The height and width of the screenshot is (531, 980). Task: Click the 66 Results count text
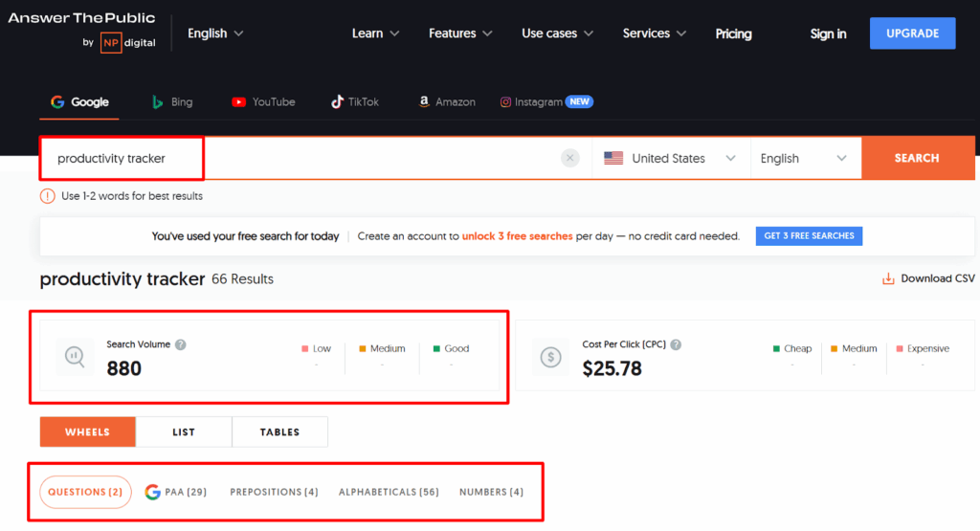pos(242,279)
